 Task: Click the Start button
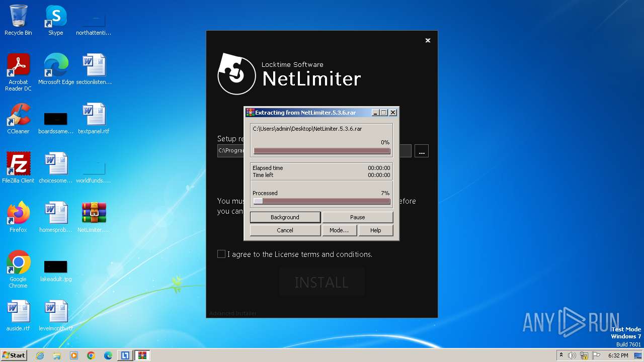pos(14,355)
